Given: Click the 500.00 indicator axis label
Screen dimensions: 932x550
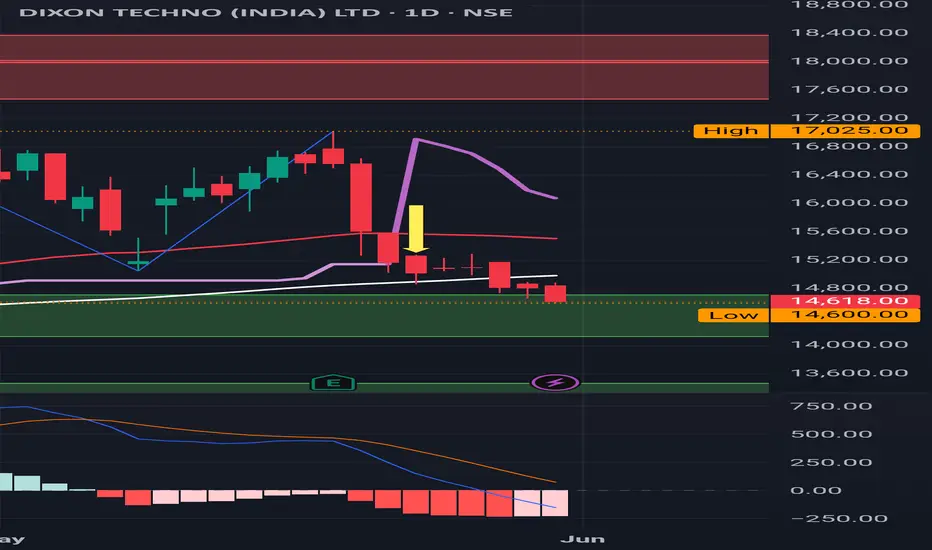Looking at the screenshot, I should tap(832, 434).
